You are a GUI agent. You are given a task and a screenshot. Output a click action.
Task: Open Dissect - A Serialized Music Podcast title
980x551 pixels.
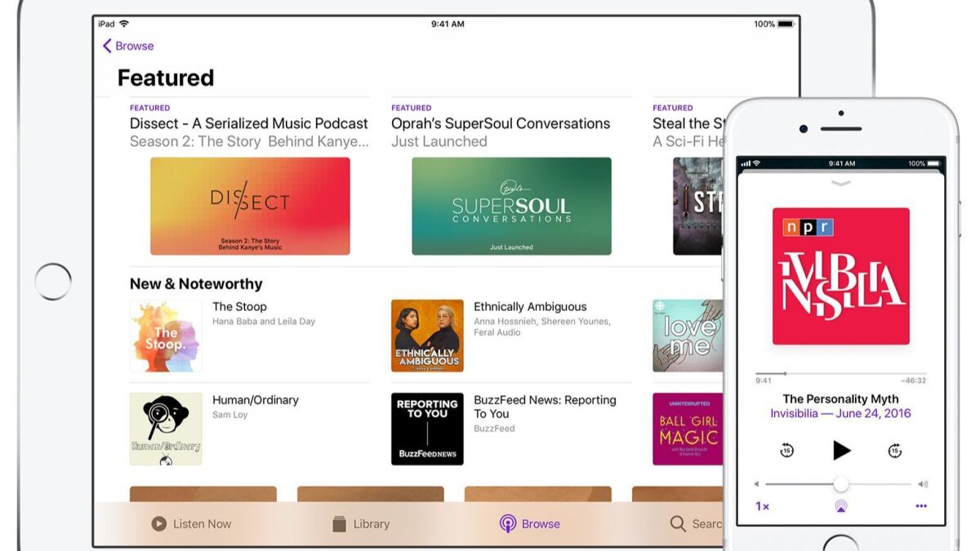249,123
